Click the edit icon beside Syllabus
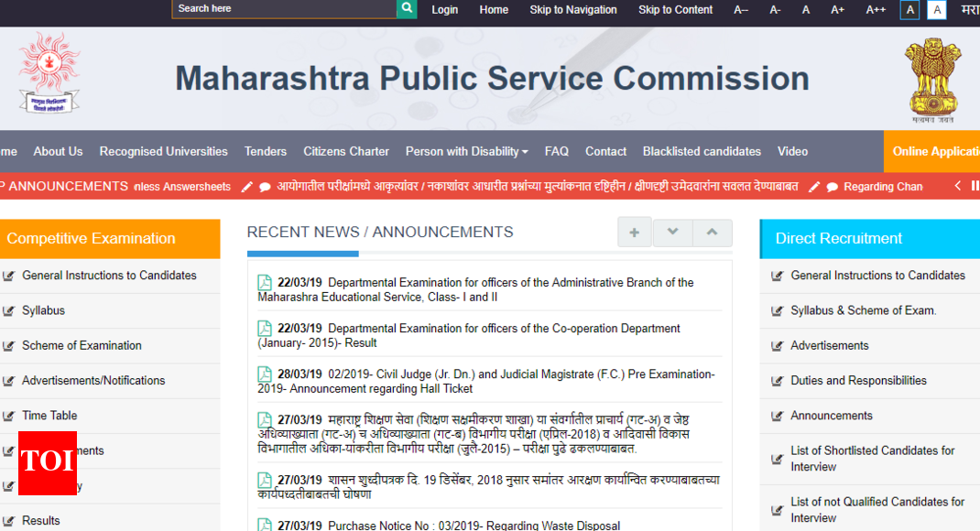 [x=9, y=310]
